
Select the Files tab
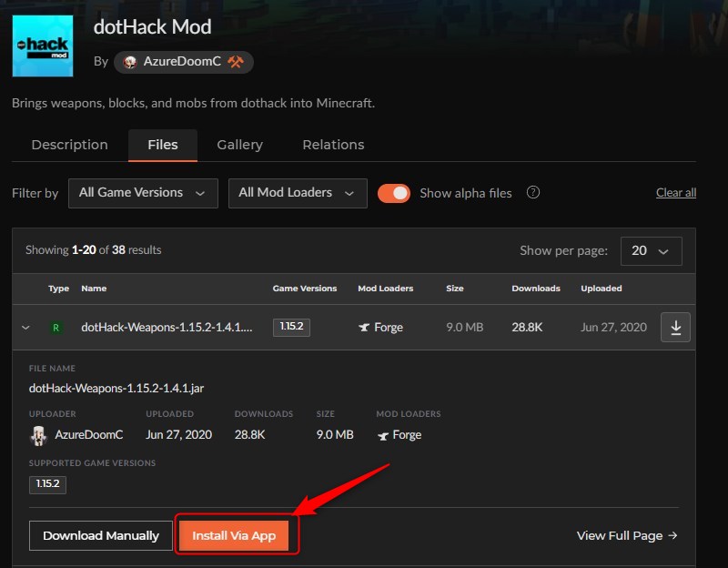click(163, 145)
